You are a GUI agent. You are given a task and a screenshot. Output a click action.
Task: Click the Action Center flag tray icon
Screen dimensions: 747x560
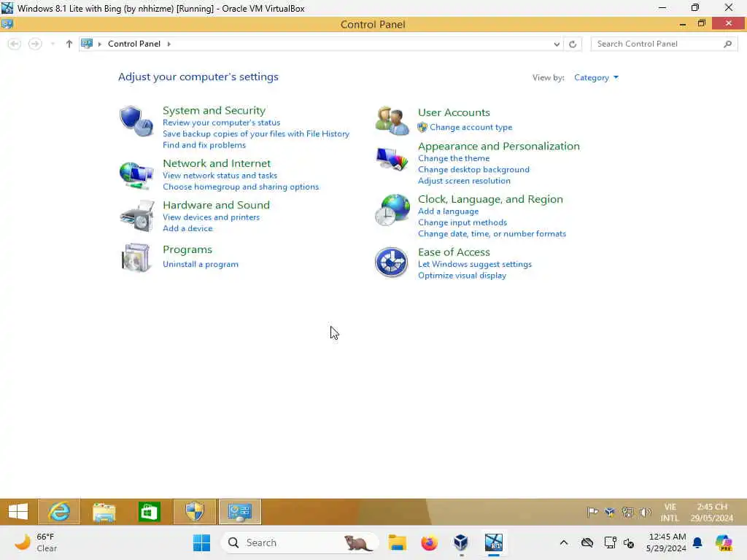pos(592,512)
